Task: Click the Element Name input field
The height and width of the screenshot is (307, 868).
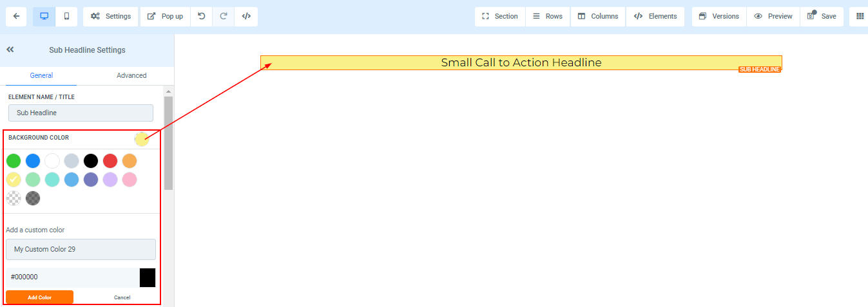Action: pyautogui.click(x=81, y=113)
